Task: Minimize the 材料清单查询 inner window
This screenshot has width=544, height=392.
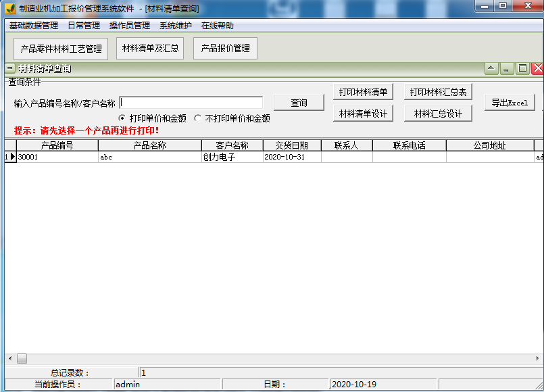Action: (507, 69)
